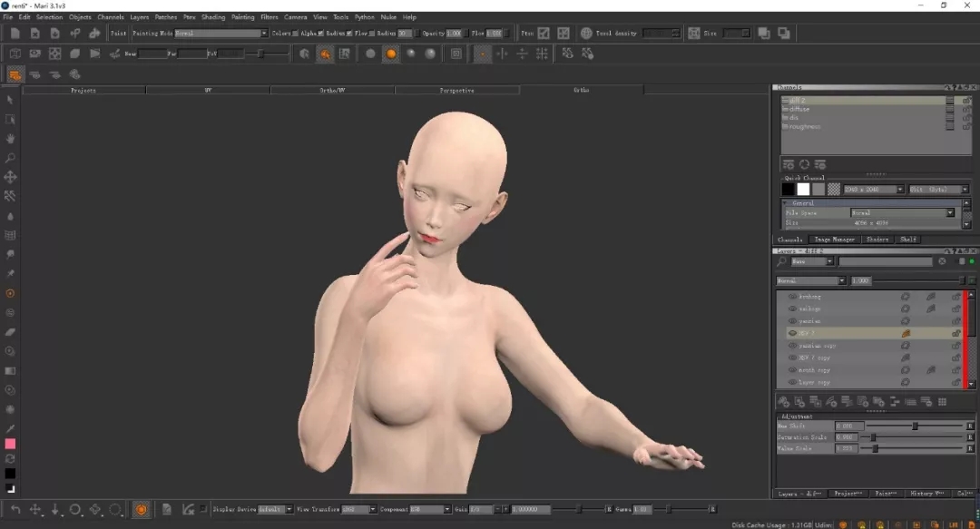Click the wireframe cube icon in toolbar

(15, 54)
